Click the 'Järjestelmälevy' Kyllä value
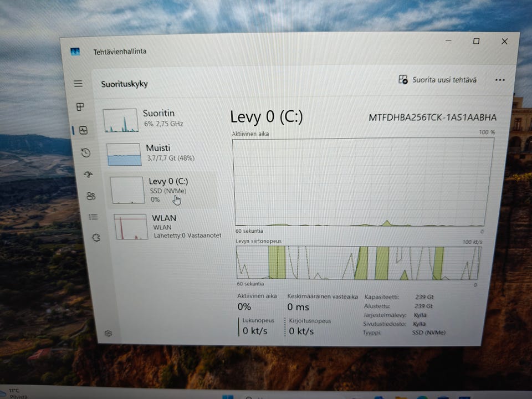The image size is (532, 399). pos(420,315)
